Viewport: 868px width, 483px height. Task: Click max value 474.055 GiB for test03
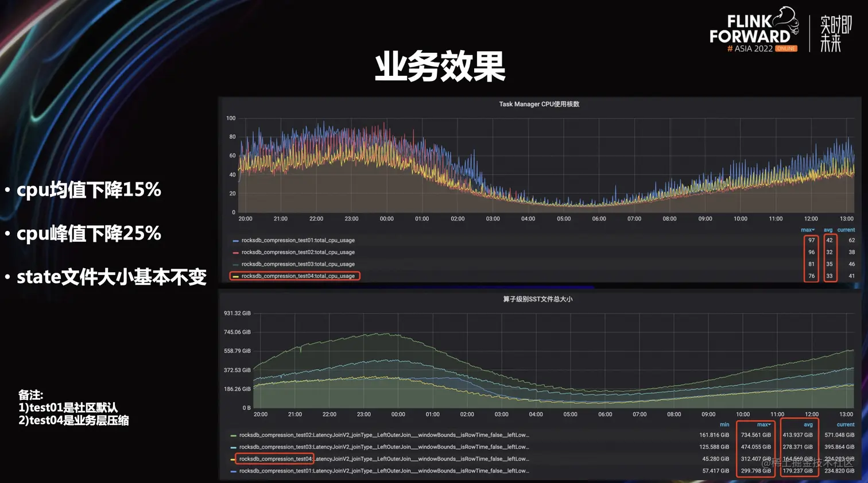tap(756, 447)
